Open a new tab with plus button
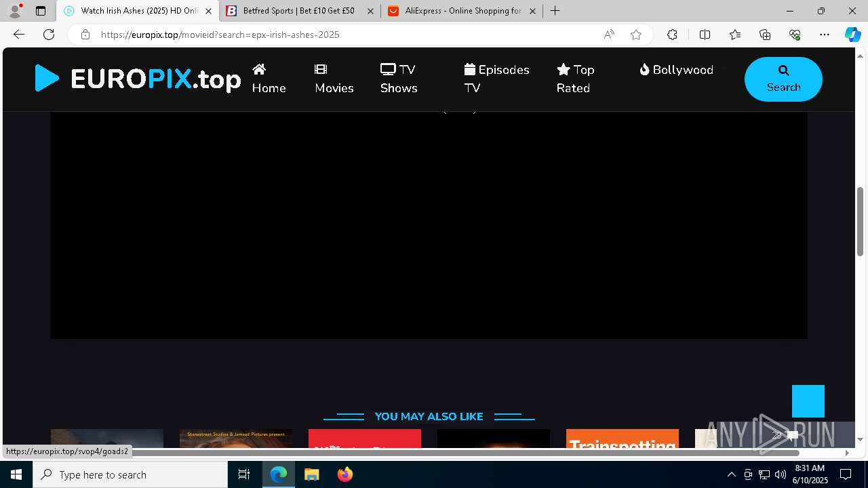This screenshot has width=868, height=488. (555, 11)
